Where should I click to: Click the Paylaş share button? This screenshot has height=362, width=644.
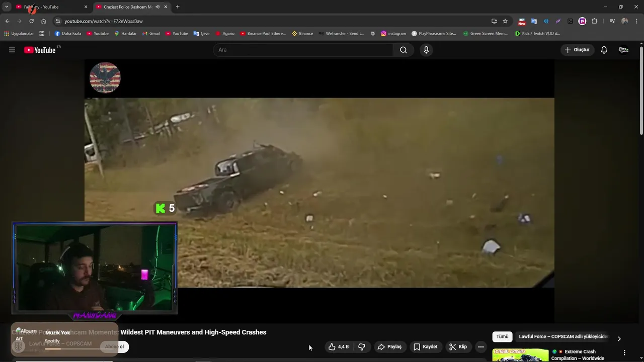point(389,347)
